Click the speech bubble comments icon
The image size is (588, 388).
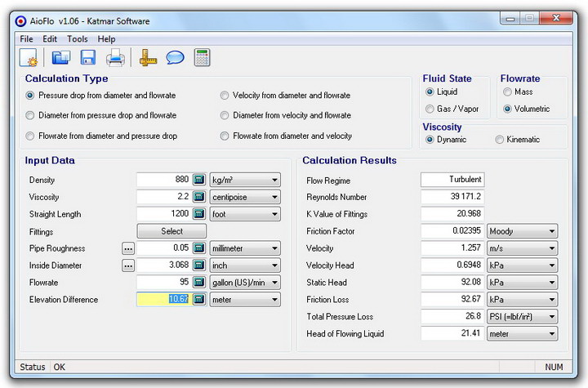click(x=175, y=58)
